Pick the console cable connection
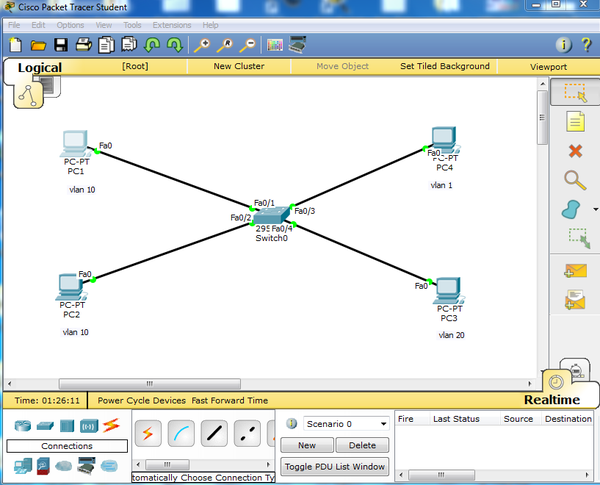600x485 pixels. point(181,433)
